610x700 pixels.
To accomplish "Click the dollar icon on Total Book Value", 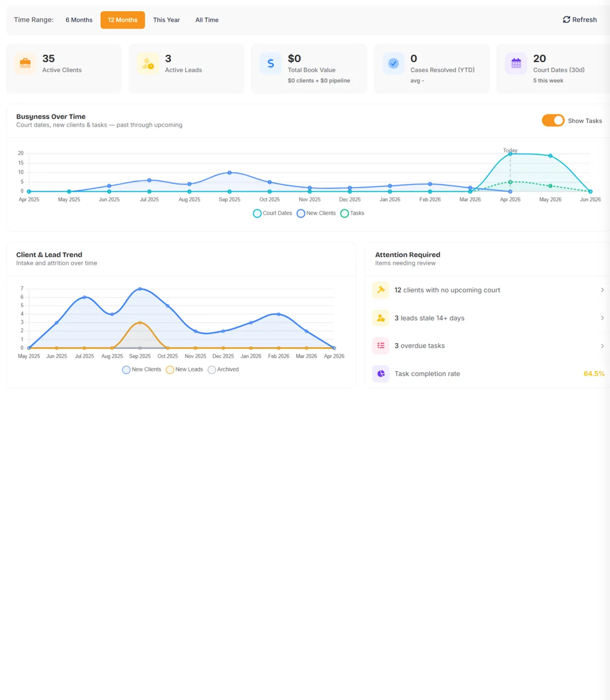I will pos(270,64).
